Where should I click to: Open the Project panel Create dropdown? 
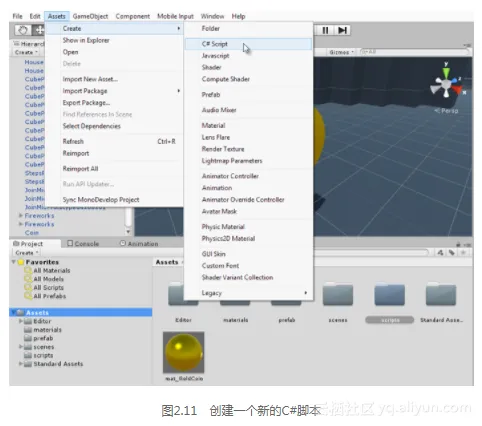coord(27,253)
